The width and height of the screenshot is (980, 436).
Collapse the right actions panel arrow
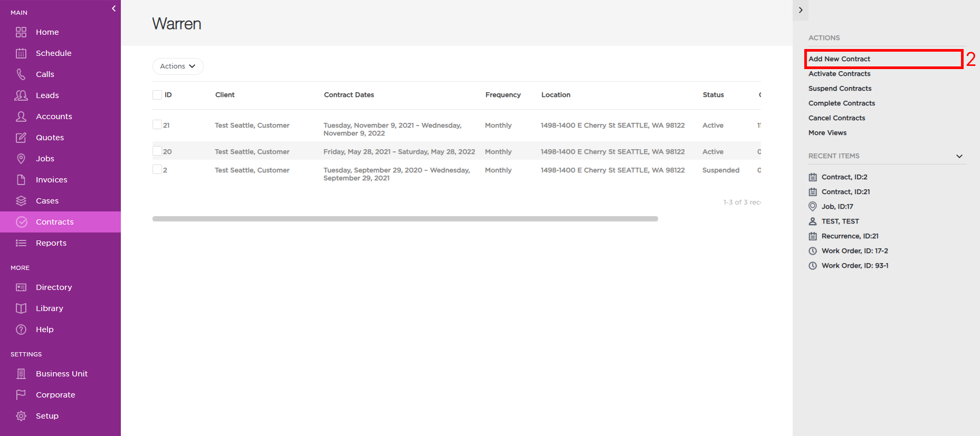click(801, 10)
